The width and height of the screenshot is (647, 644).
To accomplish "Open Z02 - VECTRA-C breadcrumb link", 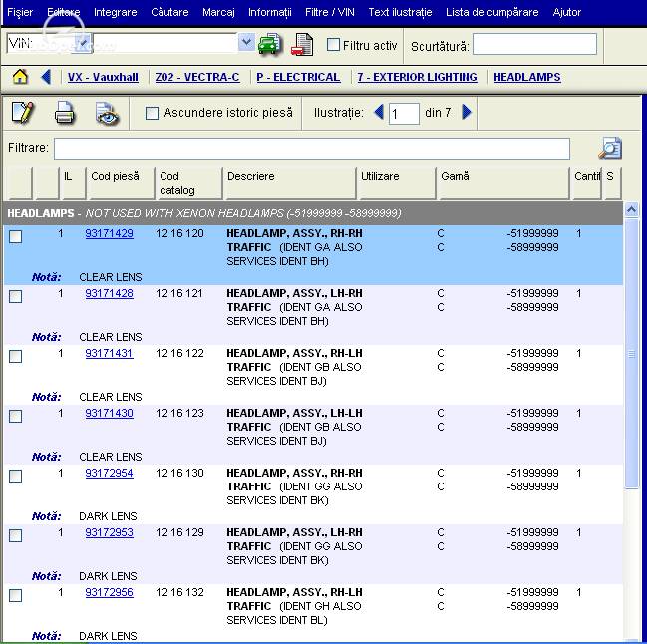I will 197,77.
